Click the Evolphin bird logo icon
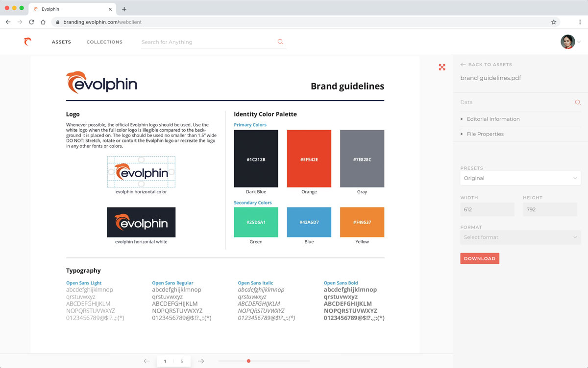 [27, 42]
